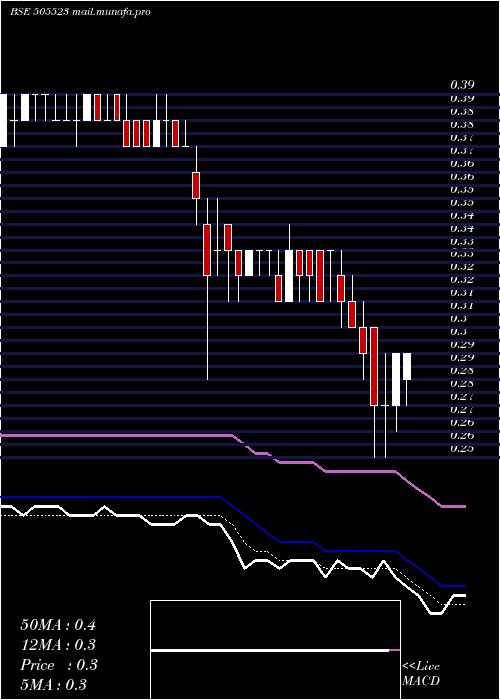The height and width of the screenshot is (700, 500).
Task: Click the 5MA : 0.3 label
Action: pyautogui.click(x=54, y=684)
